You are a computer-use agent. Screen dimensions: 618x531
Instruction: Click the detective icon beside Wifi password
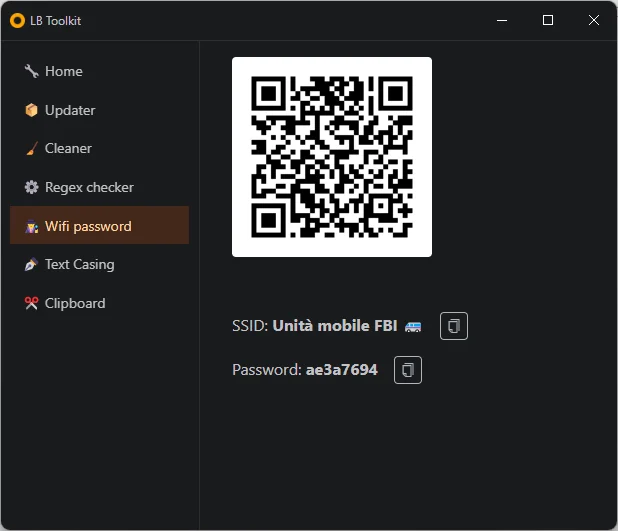[32, 226]
